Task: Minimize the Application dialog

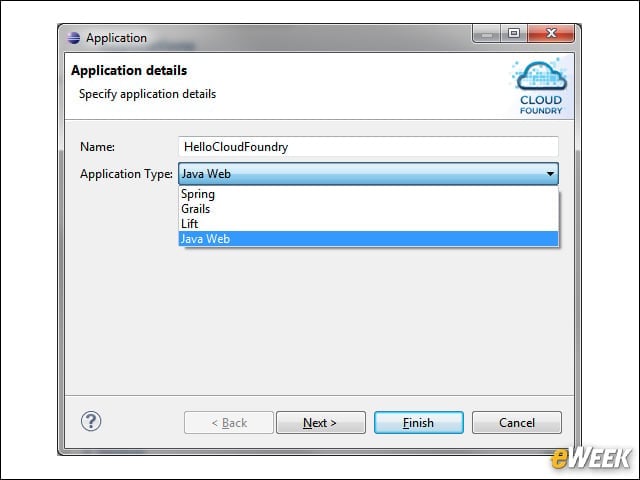Action: 487,33
